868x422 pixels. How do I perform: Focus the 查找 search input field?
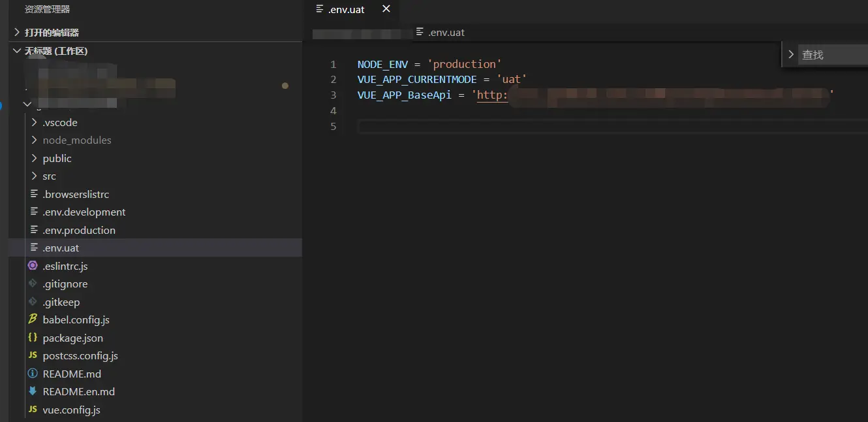click(x=834, y=55)
